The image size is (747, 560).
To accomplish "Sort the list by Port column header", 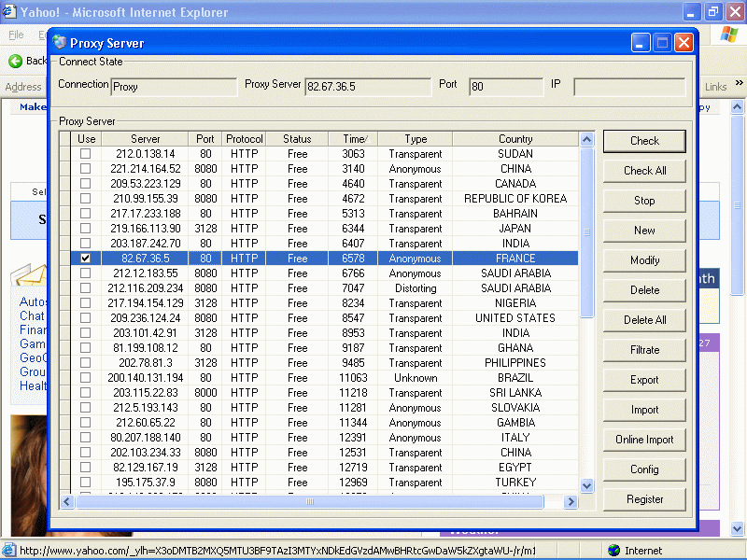I will pos(204,138).
